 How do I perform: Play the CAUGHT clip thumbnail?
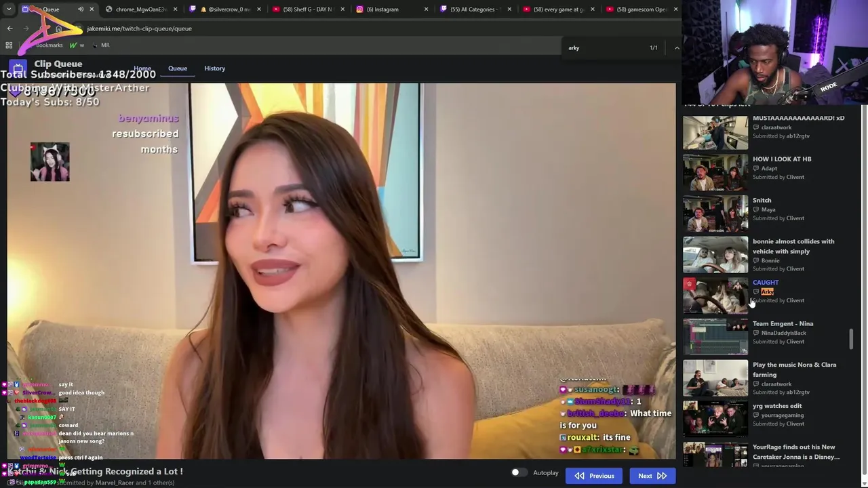pos(715,297)
